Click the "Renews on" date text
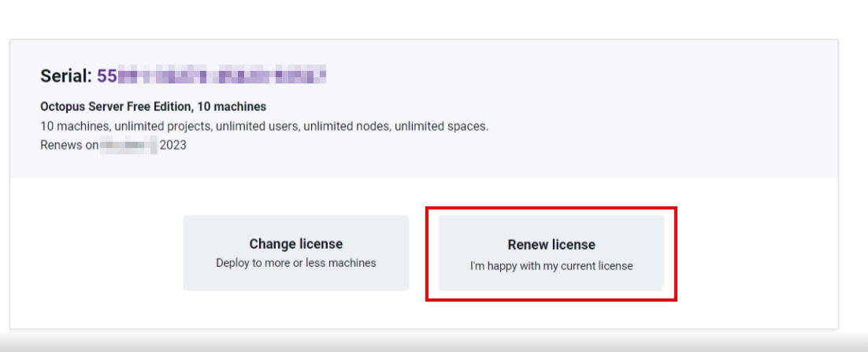This screenshot has height=352, width=868. (113, 145)
